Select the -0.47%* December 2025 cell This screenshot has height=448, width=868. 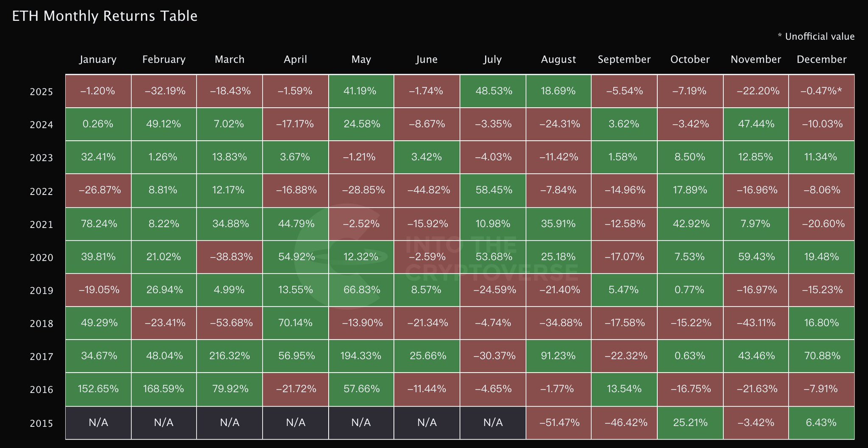(x=821, y=91)
